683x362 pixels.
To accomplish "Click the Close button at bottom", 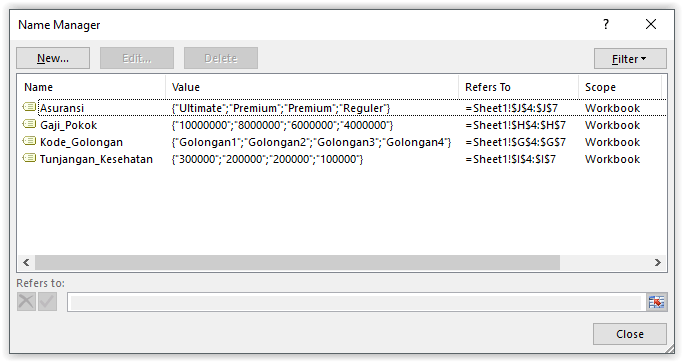I will click(x=629, y=334).
